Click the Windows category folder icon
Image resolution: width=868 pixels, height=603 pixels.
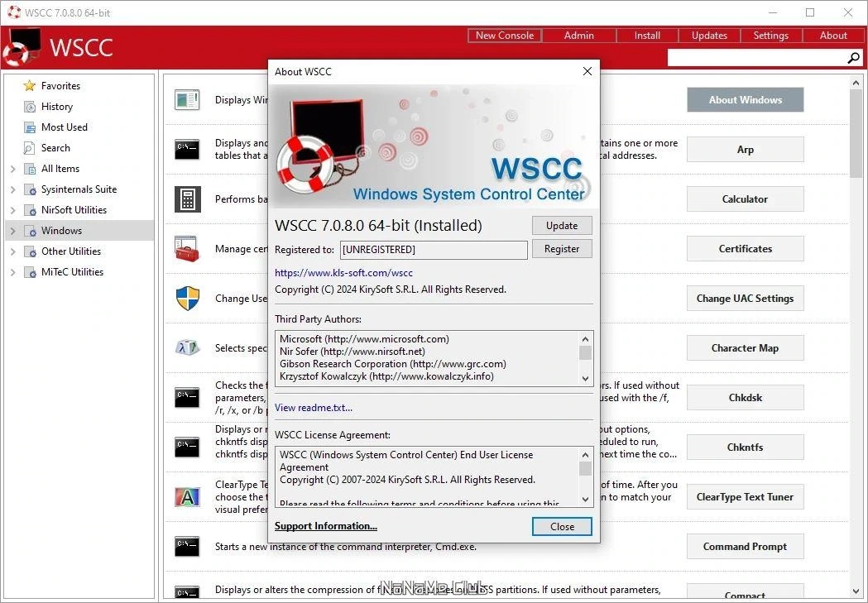[x=30, y=231]
